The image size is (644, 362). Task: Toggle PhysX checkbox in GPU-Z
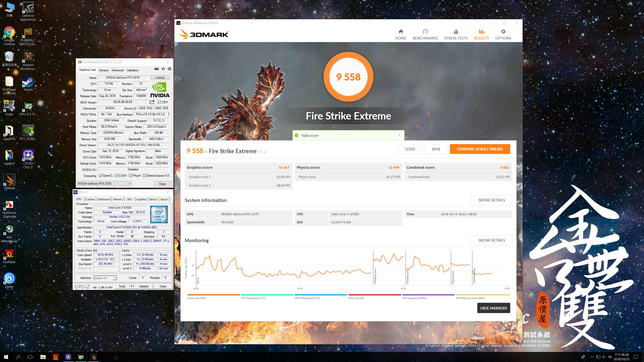point(131,176)
